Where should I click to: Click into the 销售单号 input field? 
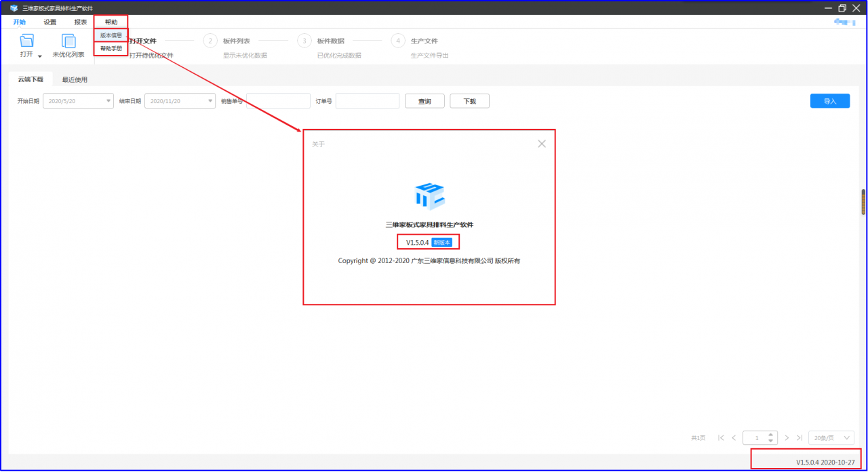[x=278, y=101]
